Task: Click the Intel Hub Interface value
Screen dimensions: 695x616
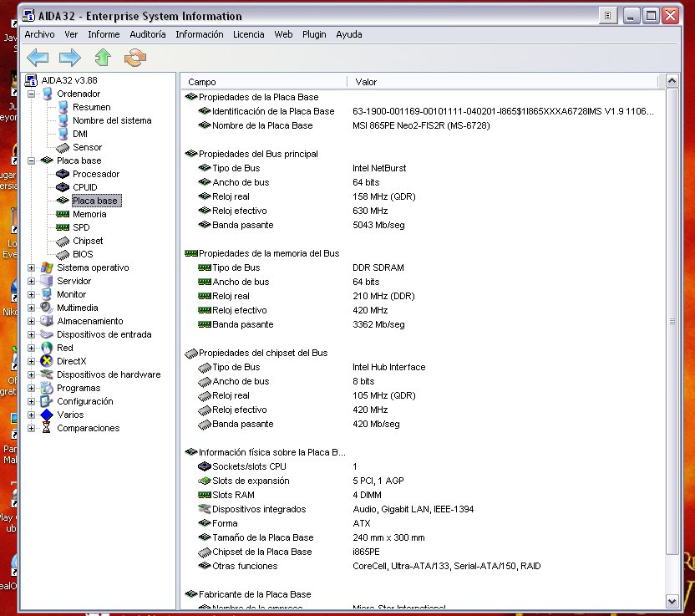Action: (x=388, y=367)
